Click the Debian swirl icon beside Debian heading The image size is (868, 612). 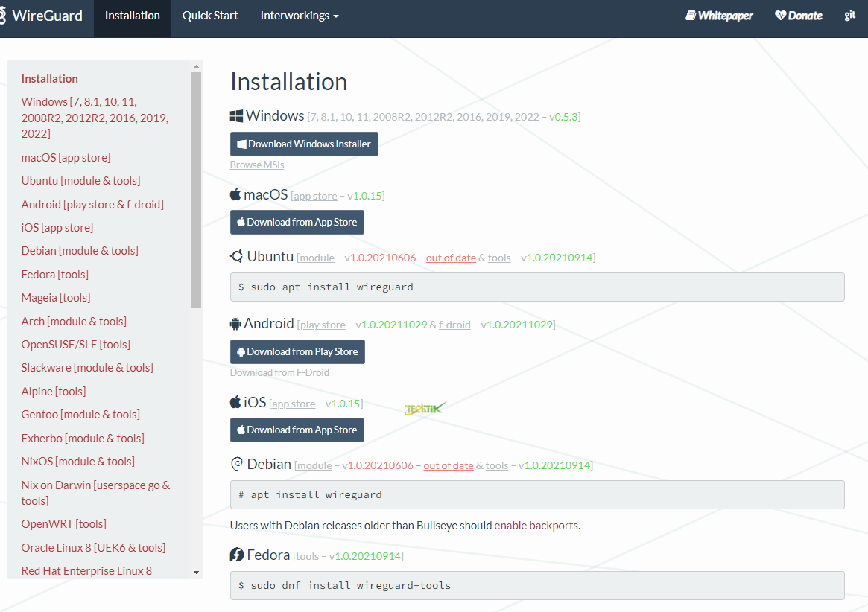click(x=236, y=464)
